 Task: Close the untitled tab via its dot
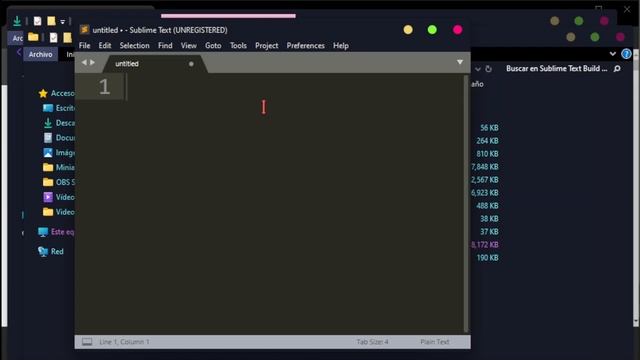[x=191, y=64]
